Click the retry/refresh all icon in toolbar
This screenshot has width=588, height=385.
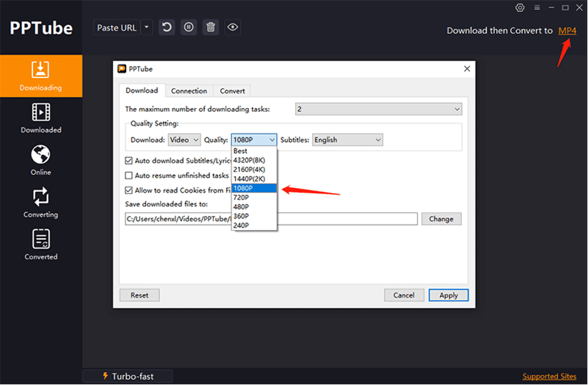point(166,27)
